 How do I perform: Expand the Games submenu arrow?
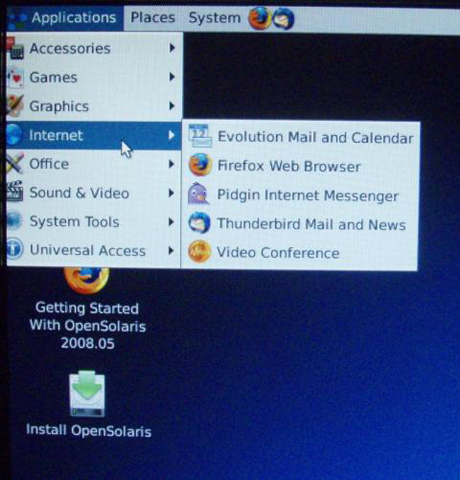(172, 77)
